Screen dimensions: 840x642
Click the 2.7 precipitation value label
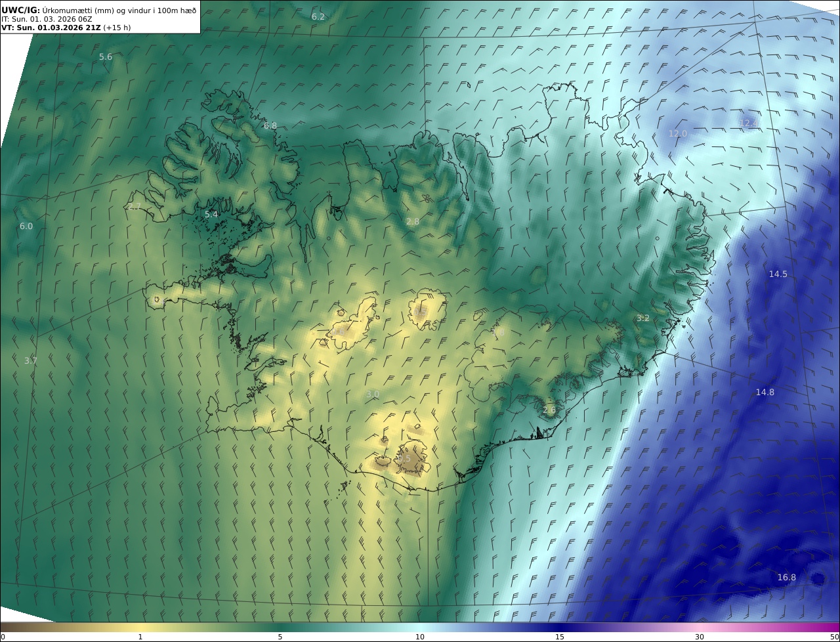[135, 206]
